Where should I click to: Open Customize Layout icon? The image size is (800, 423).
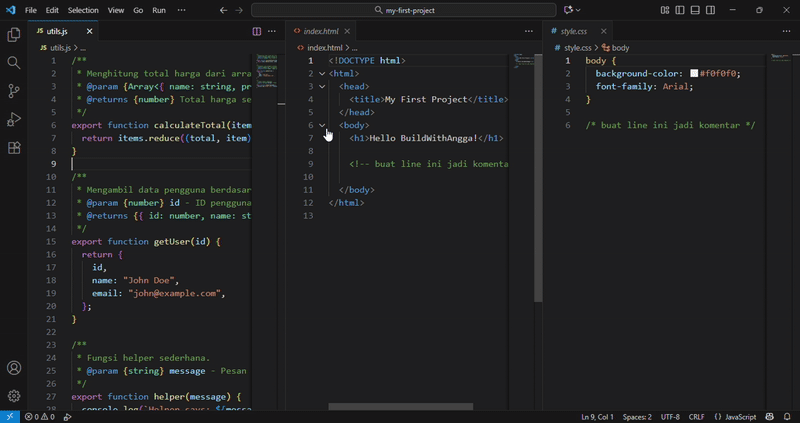(x=665, y=10)
